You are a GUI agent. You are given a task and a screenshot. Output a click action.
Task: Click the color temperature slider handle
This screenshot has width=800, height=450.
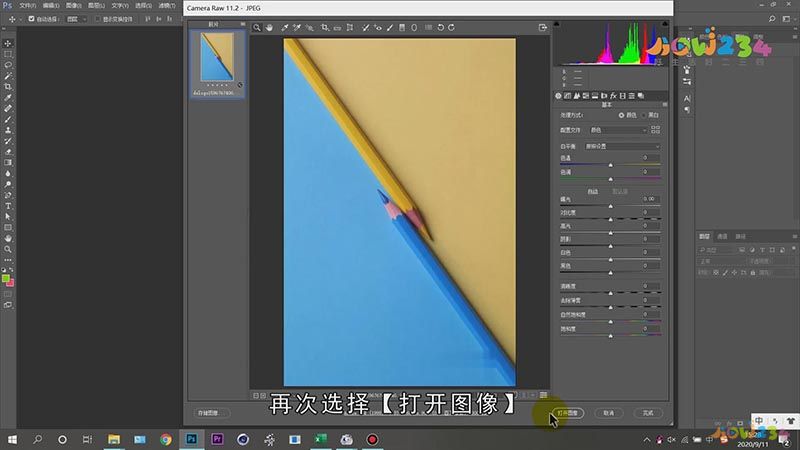(x=611, y=165)
